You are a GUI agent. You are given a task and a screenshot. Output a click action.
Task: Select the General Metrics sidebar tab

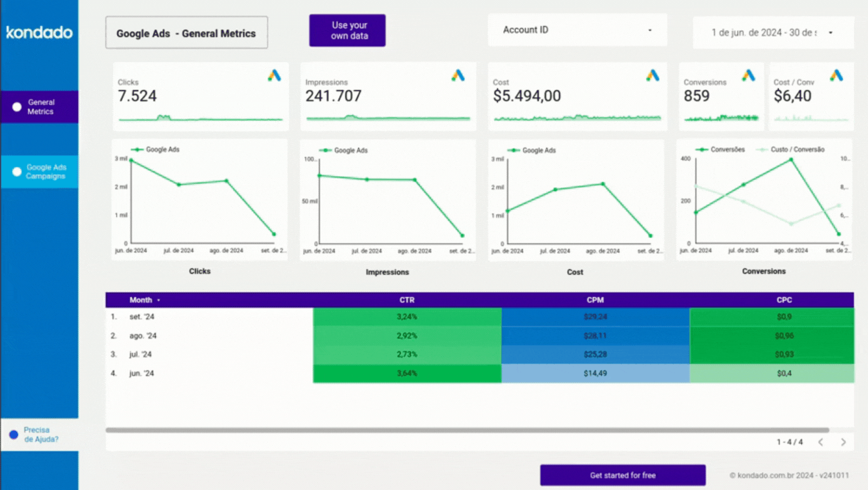coord(40,107)
